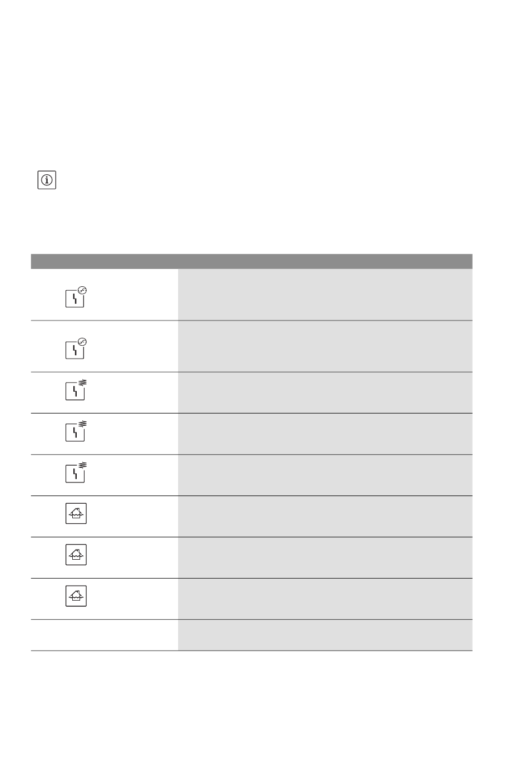Click gray cell in the final iconless row

(x=325, y=635)
